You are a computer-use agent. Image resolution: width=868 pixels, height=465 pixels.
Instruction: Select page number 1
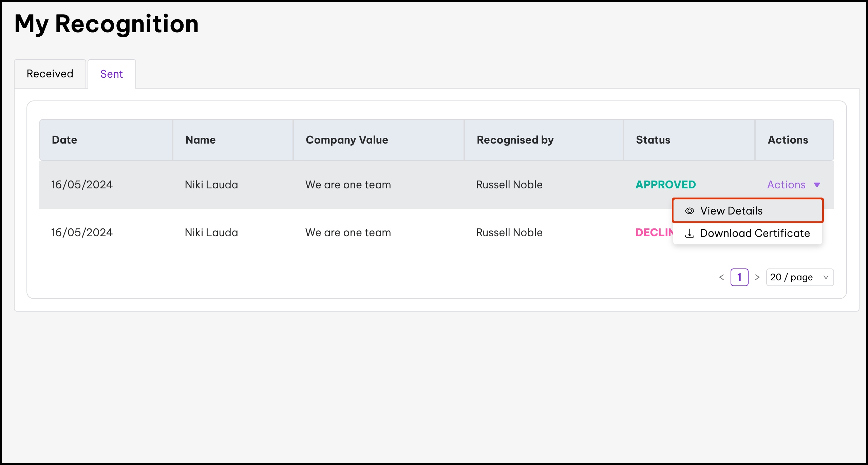(739, 277)
